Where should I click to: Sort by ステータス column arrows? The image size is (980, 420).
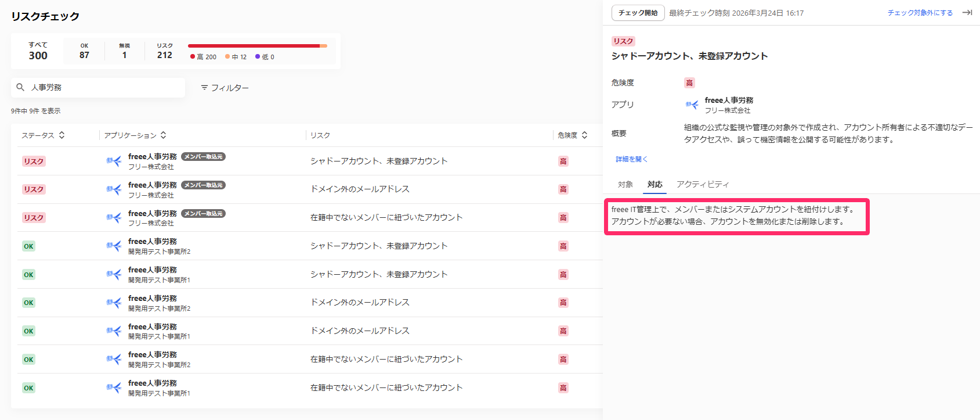click(62, 135)
